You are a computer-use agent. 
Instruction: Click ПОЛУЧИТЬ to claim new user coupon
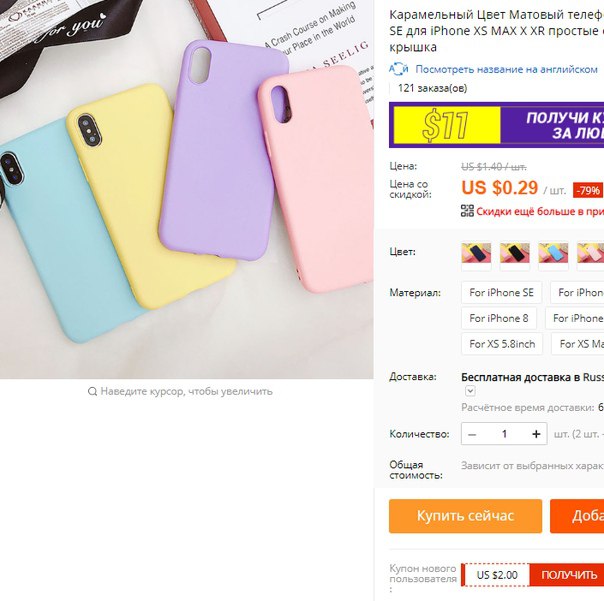coord(567,575)
